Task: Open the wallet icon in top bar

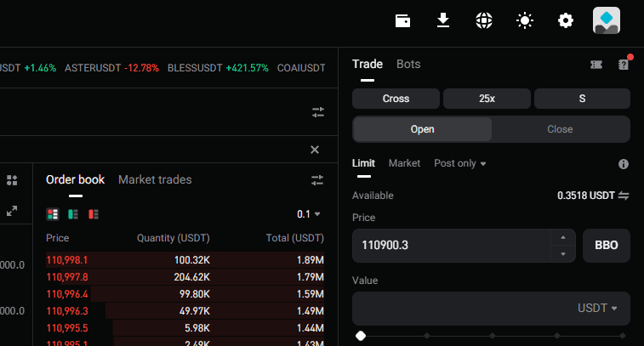Action: click(403, 20)
